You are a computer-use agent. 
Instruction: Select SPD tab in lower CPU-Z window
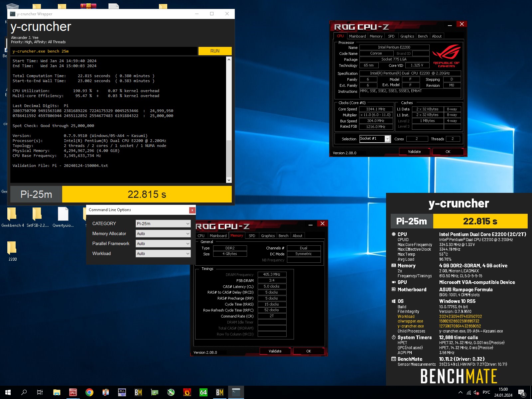[x=252, y=236]
